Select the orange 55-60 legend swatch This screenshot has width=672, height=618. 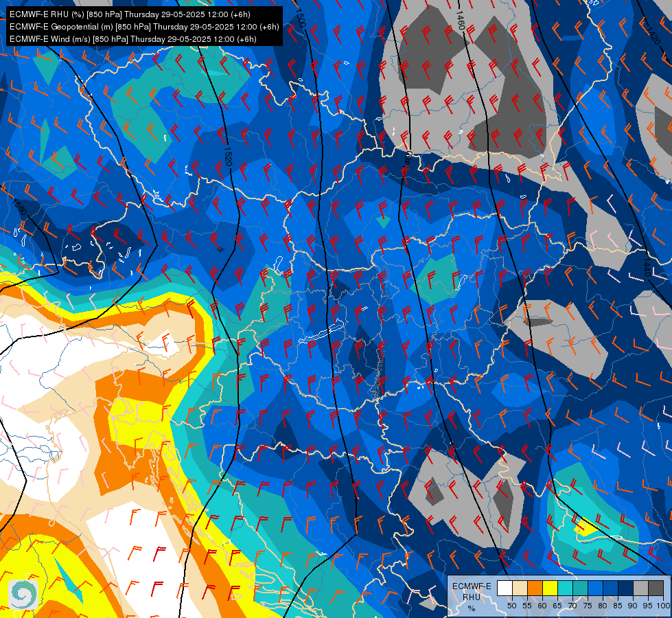pyautogui.click(x=535, y=588)
